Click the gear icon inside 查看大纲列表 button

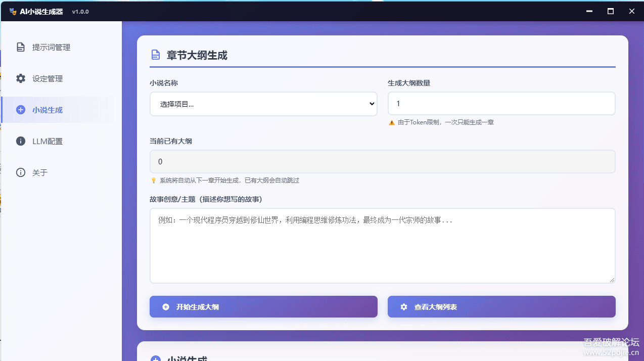[x=402, y=306]
